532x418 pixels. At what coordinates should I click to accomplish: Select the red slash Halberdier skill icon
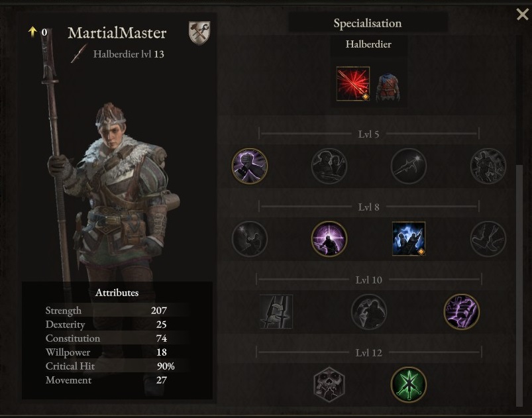pos(353,84)
